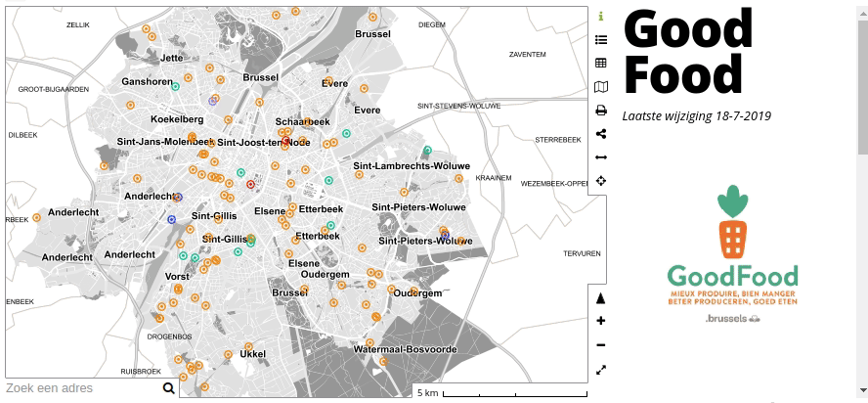
Task: Click the locate/crosshair position icon
Action: pyautogui.click(x=601, y=181)
